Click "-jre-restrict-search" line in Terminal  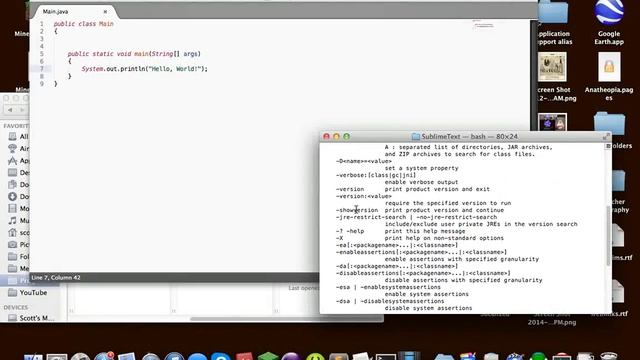[x=416, y=217]
